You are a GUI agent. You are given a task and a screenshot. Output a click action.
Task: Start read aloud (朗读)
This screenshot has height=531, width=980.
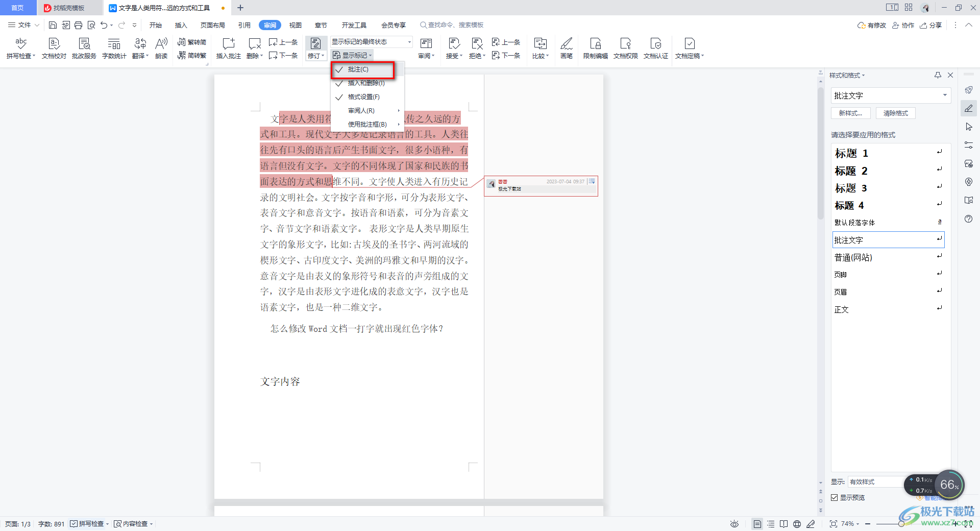161,49
